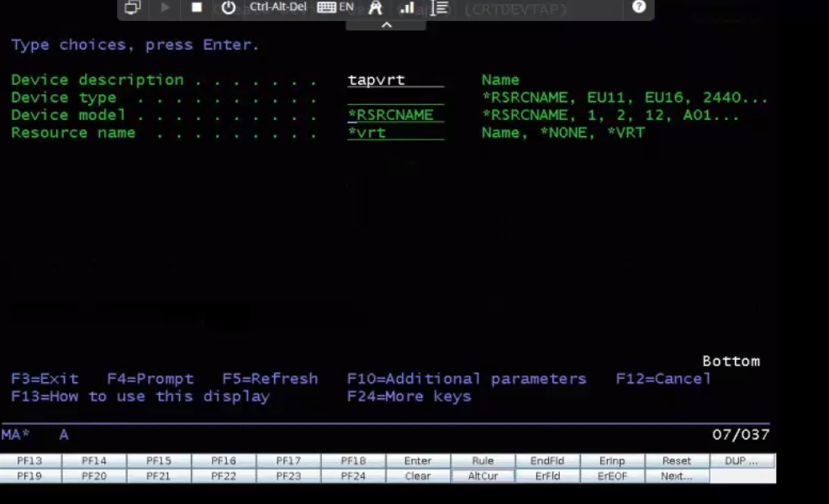Viewport: 829px width, 504px height.
Task: Click the Device model label
Action: tap(69, 115)
